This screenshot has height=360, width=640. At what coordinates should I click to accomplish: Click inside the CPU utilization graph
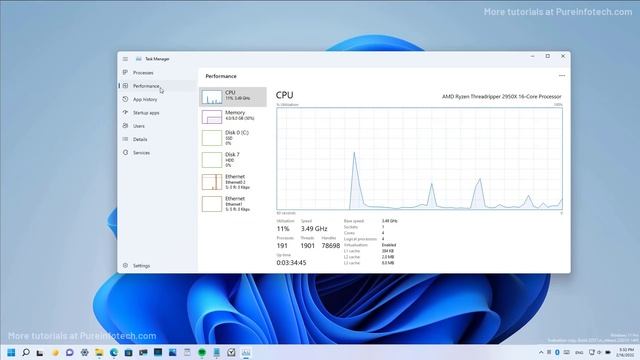point(419,159)
